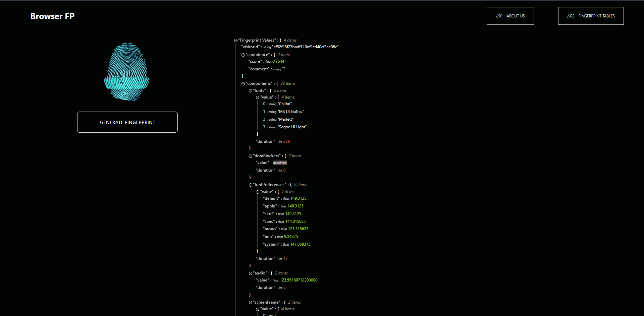The image size is (644, 316).
Task: Collapse the fontPreferences value object
Action: pyautogui.click(x=258, y=192)
